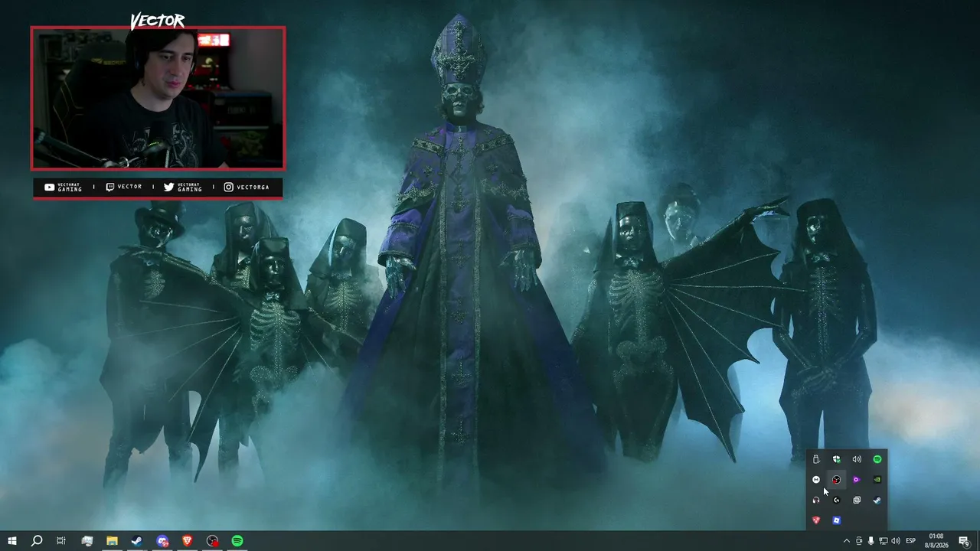Open the calendar from the 01:08 clock
This screenshot has height=551, width=980.
point(936,541)
